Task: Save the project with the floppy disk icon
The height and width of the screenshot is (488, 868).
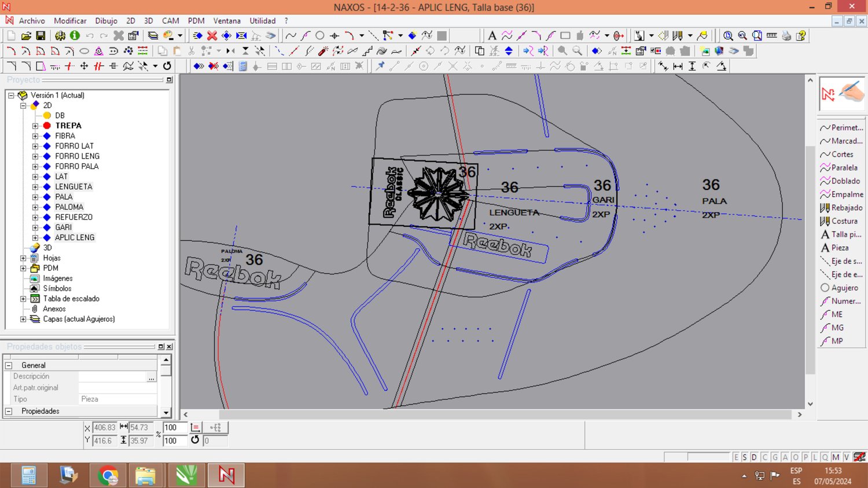Action: coord(41,36)
